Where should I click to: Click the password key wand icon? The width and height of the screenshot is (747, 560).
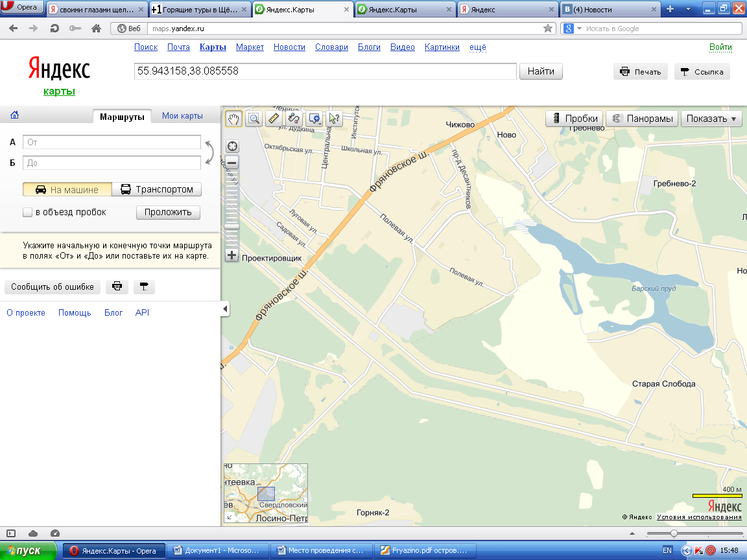pyautogui.click(x=75, y=29)
